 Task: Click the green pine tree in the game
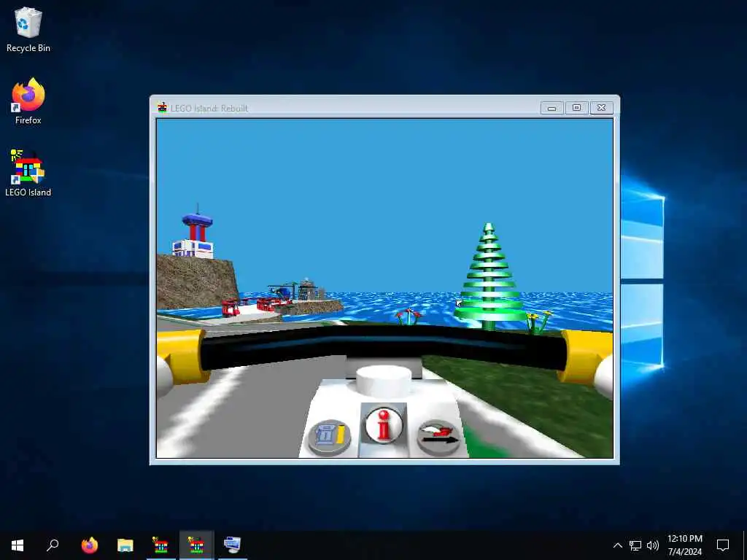(488, 276)
